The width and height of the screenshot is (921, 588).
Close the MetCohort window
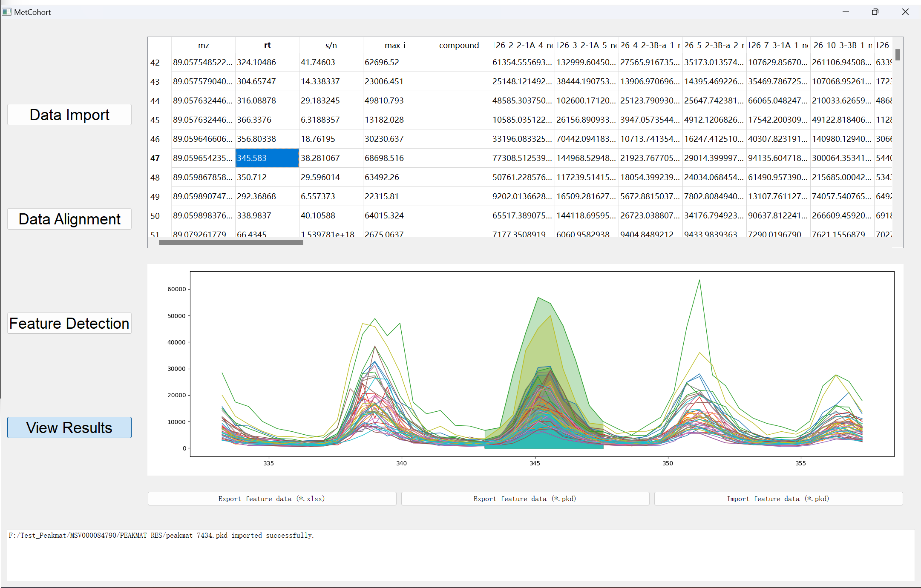click(905, 12)
